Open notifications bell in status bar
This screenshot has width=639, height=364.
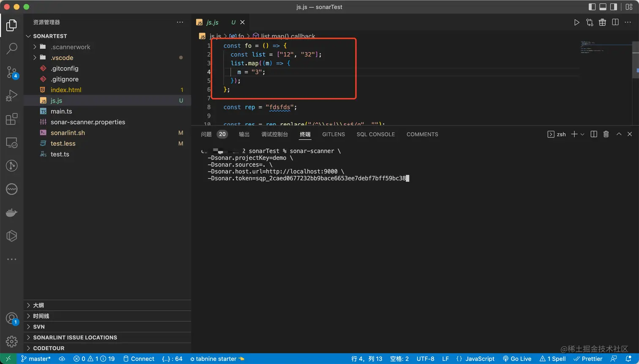point(628,359)
